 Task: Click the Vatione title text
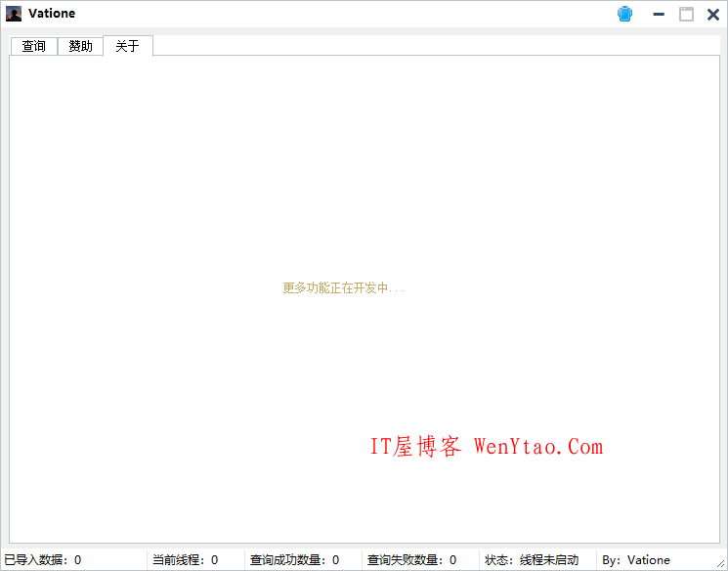52,14
